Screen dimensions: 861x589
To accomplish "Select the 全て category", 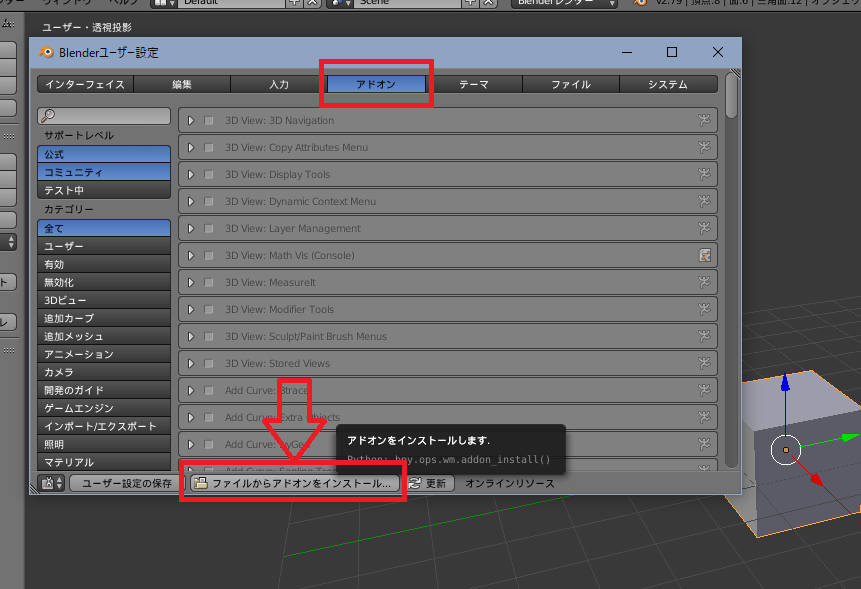I will pos(104,228).
